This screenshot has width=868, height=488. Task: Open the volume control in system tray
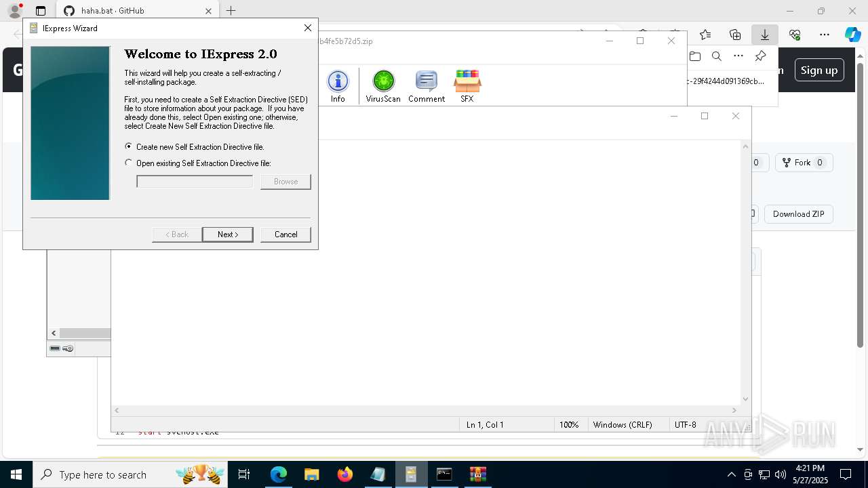(781, 474)
